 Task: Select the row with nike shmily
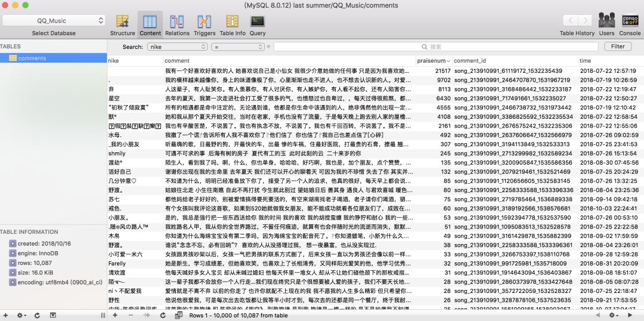[x=376, y=153]
